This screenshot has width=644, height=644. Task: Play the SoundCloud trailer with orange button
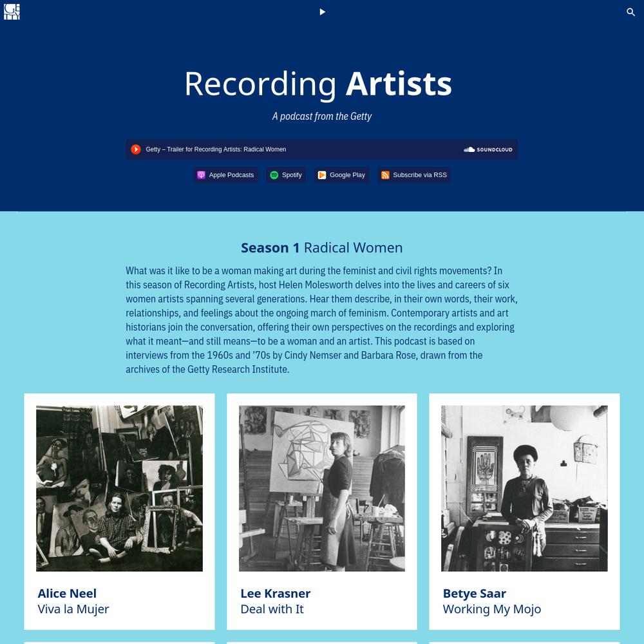(x=136, y=149)
